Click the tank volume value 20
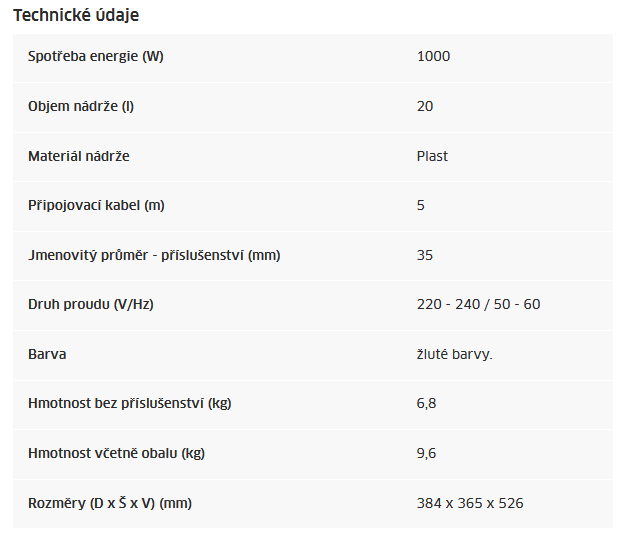625x547 pixels. coord(425,106)
